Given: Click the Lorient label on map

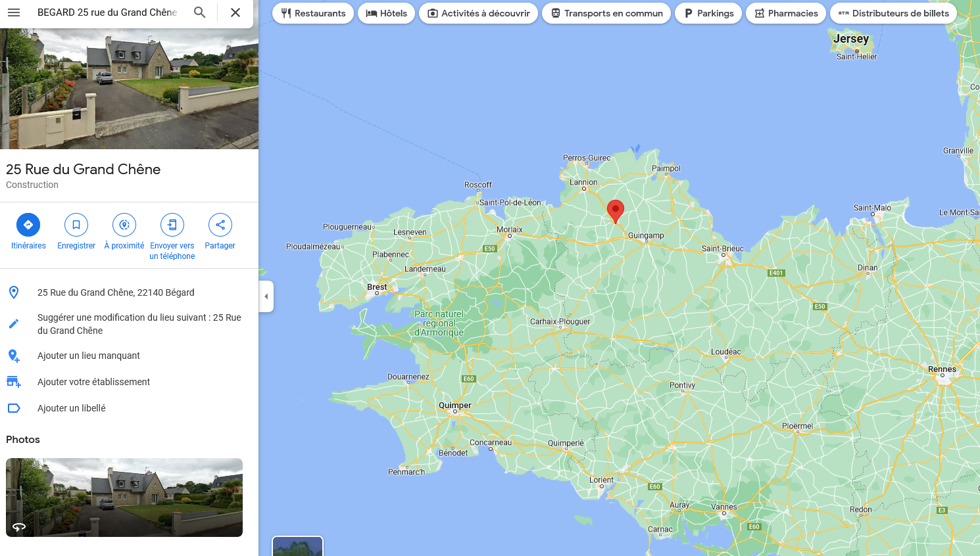Looking at the screenshot, I should tap(601, 480).
